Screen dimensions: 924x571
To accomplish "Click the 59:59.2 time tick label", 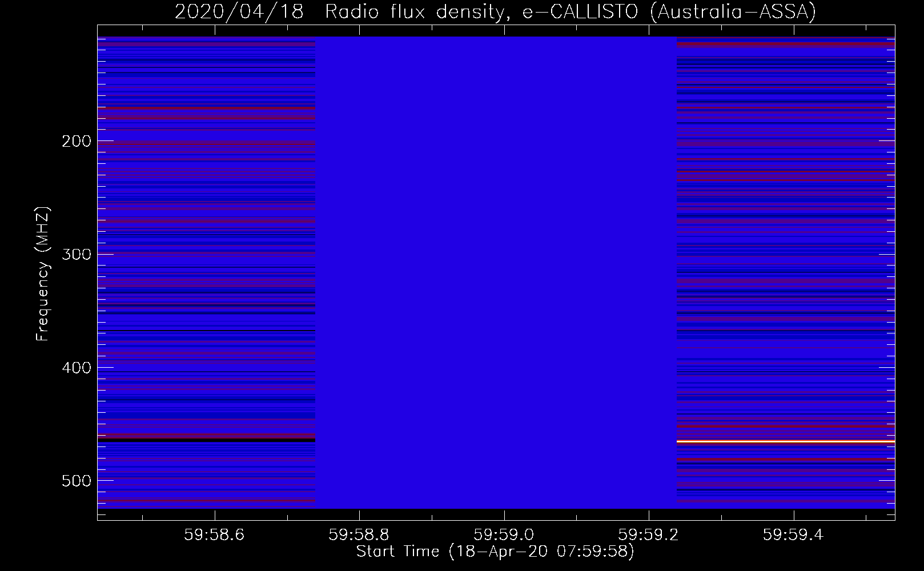I will pyautogui.click(x=649, y=534).
